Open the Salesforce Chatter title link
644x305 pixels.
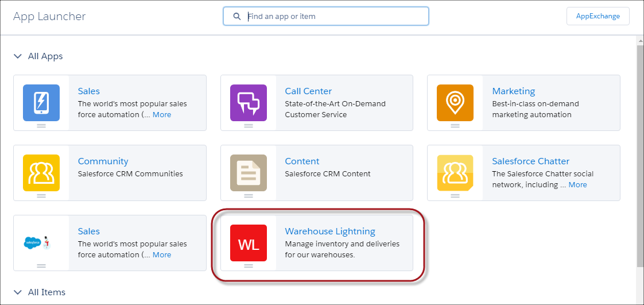(x=531, y=161)
